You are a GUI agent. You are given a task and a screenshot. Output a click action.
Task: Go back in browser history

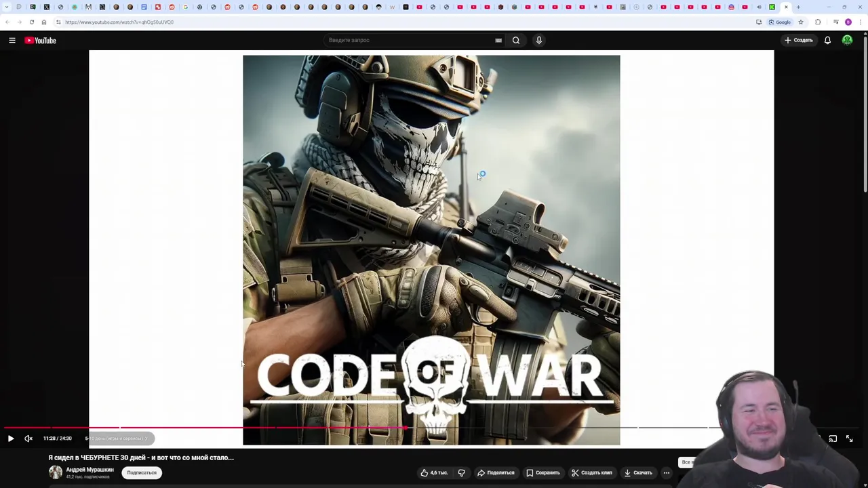point(7,22)
